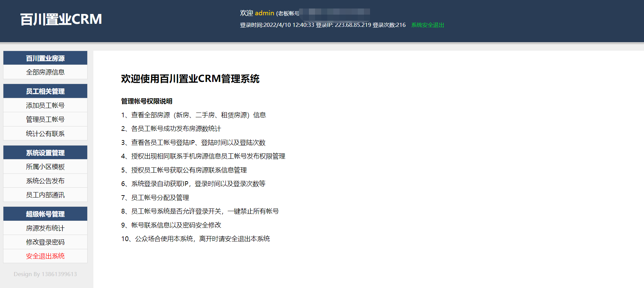Toggle the 超级帐号管理 section header
The height and width of the screenshot is (288, 644).
(x=45, y=214)
